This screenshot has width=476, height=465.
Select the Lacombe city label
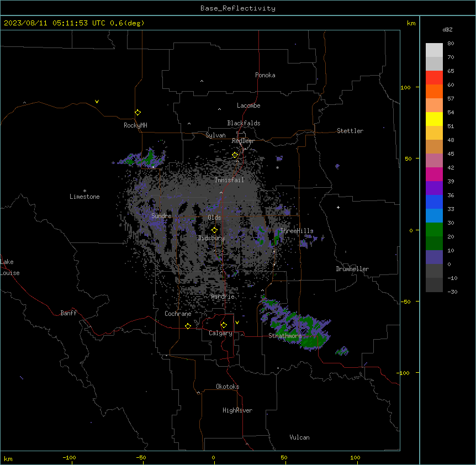pyautogui.click(x=248, y=105)
